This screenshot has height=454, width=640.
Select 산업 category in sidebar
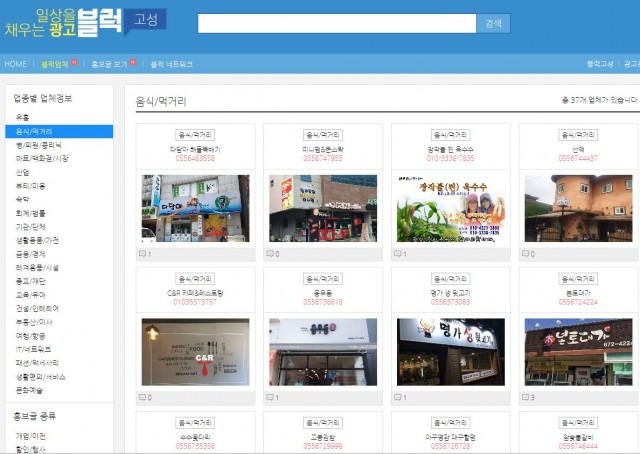pyautogui.click(x=22, y=172)
